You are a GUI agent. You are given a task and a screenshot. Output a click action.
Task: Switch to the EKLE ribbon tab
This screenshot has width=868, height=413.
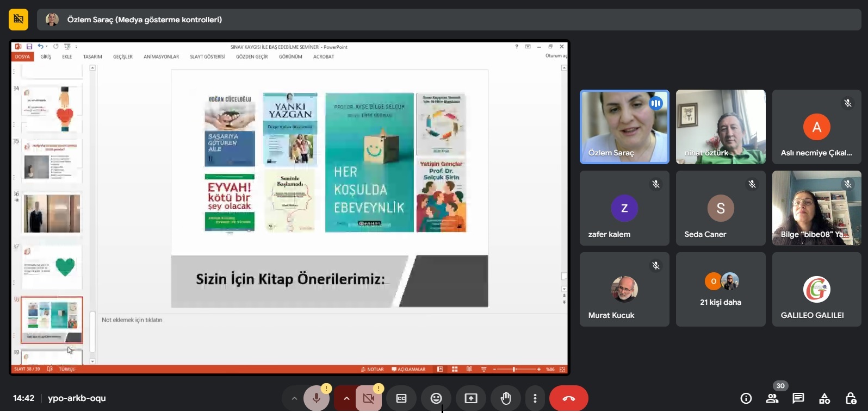[67, 57]
